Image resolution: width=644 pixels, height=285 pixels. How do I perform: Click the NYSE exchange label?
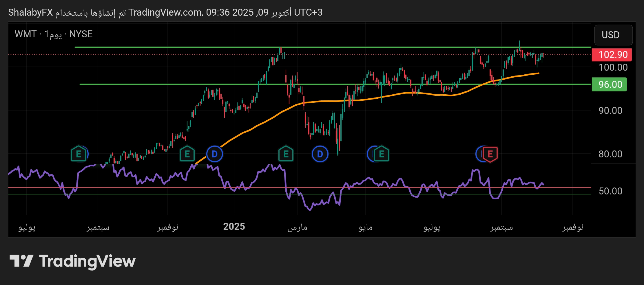click(x=81, y=34)
